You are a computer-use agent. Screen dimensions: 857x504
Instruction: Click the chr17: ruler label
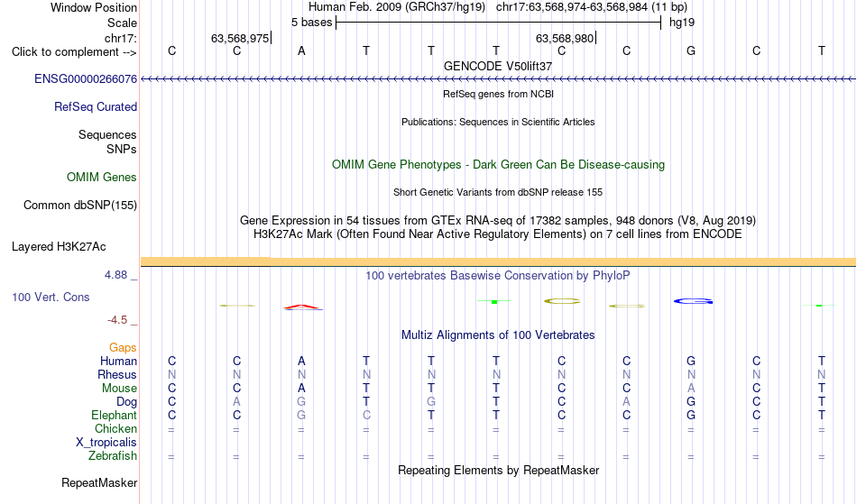[121, 39]
